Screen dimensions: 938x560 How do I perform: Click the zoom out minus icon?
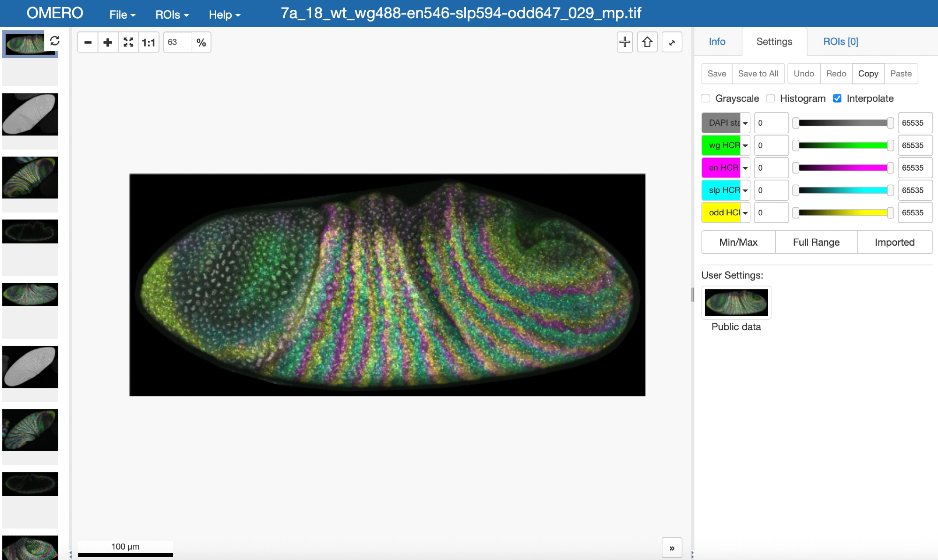click(88, 43)
